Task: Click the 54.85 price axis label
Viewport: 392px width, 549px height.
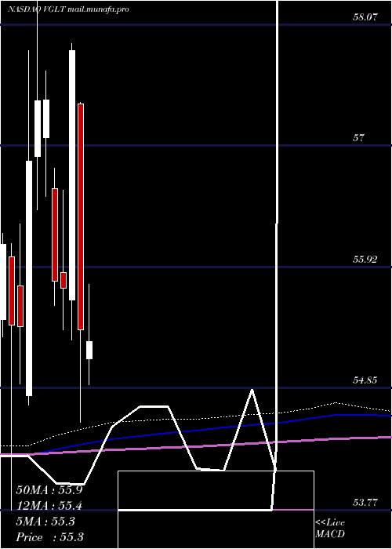Action: point(365,380)
